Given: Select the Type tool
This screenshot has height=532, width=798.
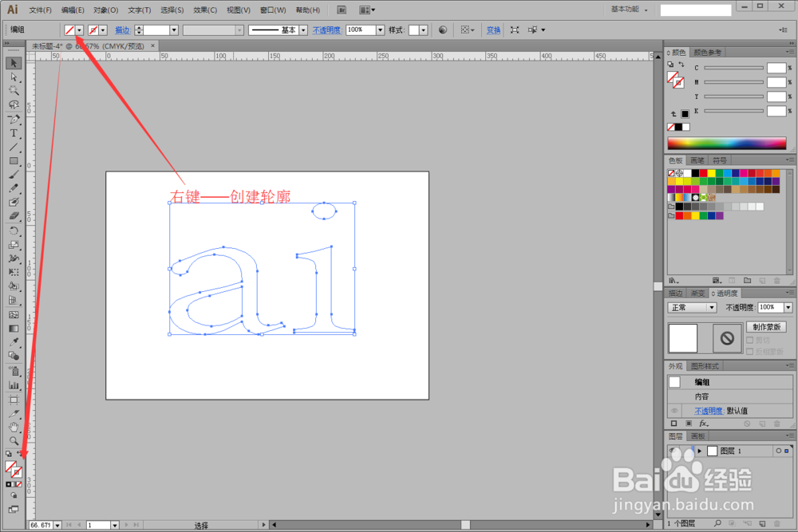Looking at the screenshot, I should pos(14,133).
